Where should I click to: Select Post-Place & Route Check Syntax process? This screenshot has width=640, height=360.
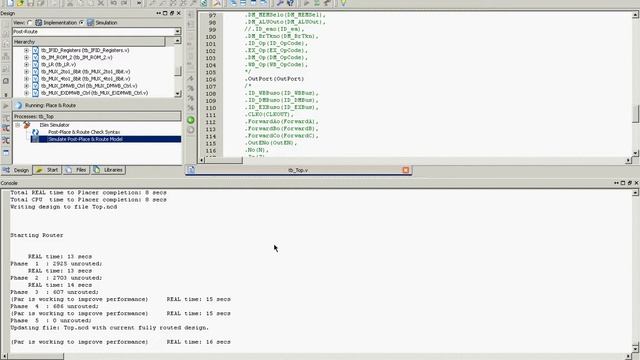coord(84,132)
